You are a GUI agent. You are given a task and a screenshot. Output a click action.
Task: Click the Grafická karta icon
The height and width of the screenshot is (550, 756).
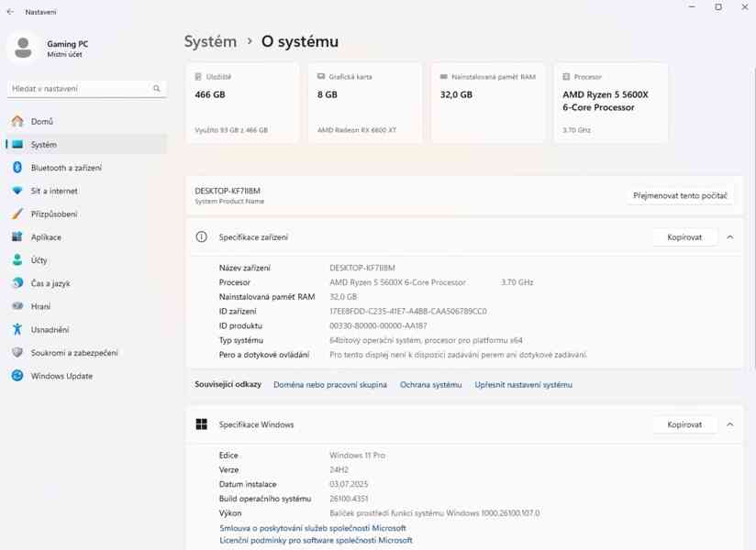coord(321,77)
